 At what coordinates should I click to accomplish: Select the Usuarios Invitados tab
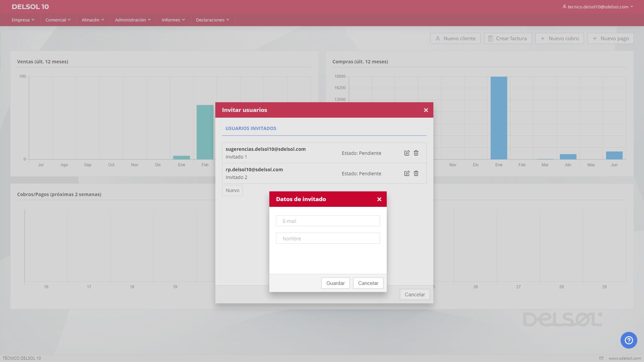251,128
